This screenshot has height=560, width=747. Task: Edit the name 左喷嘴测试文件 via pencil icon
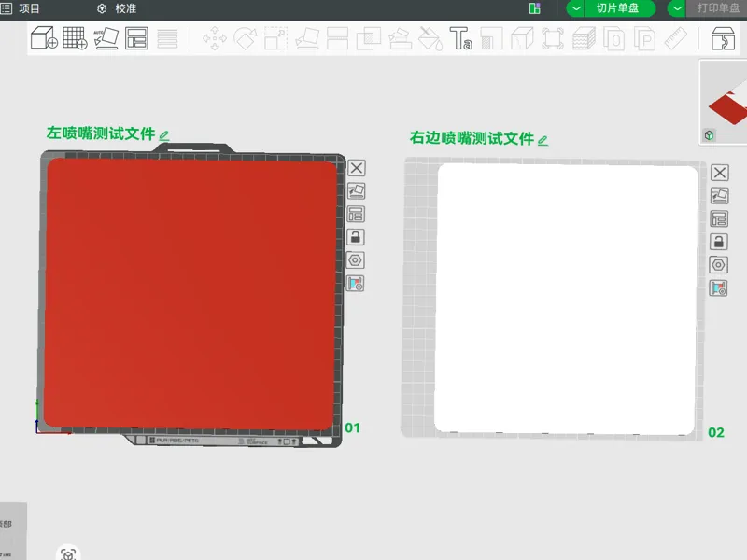coord(164,135)
